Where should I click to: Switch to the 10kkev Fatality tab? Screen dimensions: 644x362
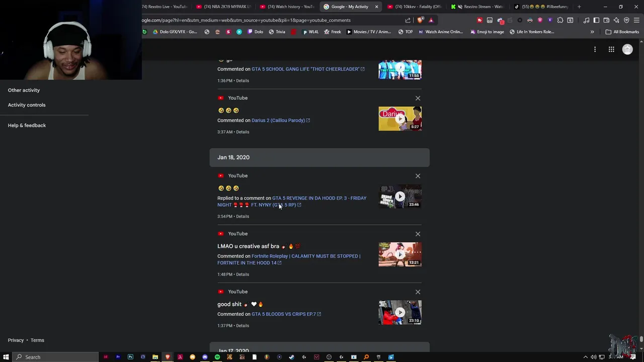click(x=415, y=7)
